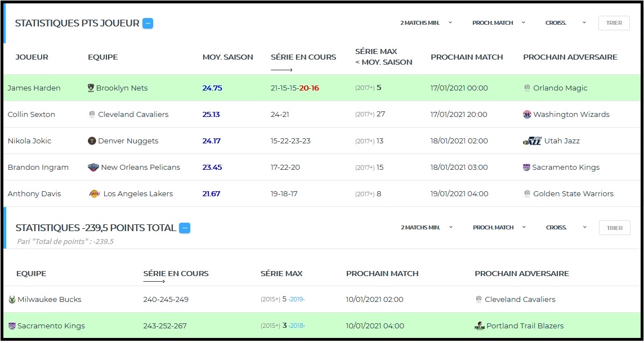644x343 pixels.
Task: Open the 2 Matchs Min. dropdown in Points Total
Action: (426, 228)
